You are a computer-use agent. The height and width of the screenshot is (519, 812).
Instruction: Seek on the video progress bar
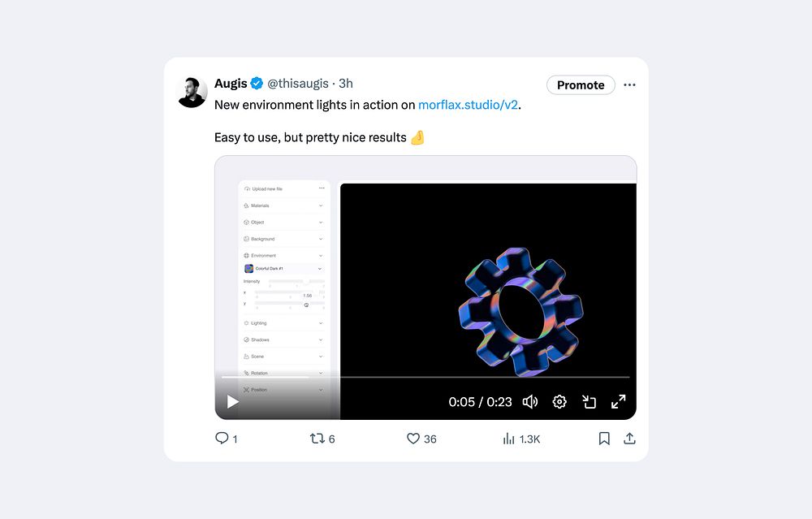click(x=425, y=377)
